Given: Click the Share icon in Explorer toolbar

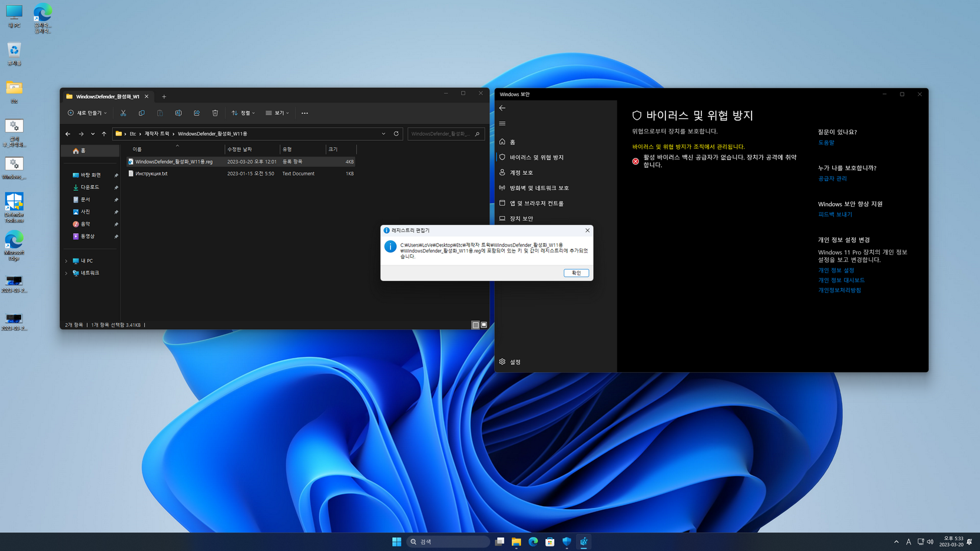Looking at the screenshot, I should pyautogui.click(x=197, y=113).
